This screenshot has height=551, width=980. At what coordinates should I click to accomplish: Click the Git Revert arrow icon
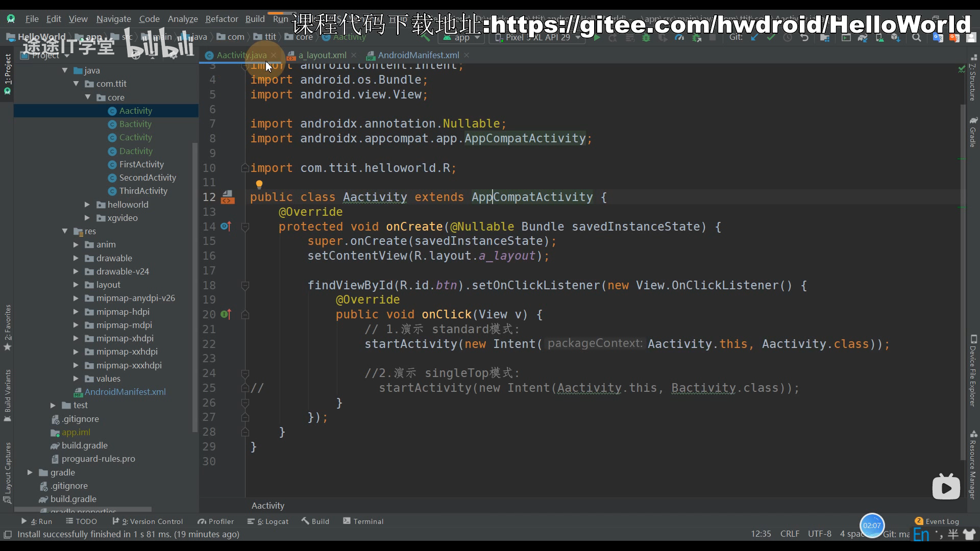click(x=804, y=38)
